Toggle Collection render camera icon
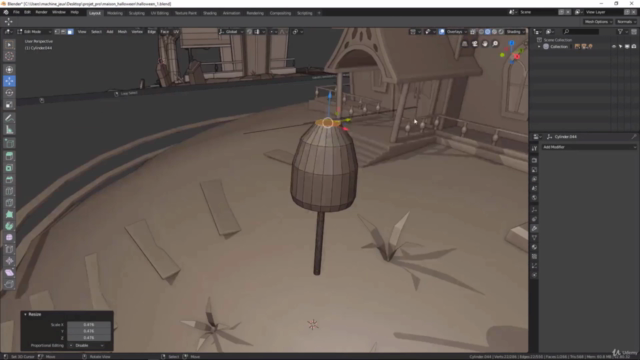The image size is (640, 360). [x=634, y=47]
